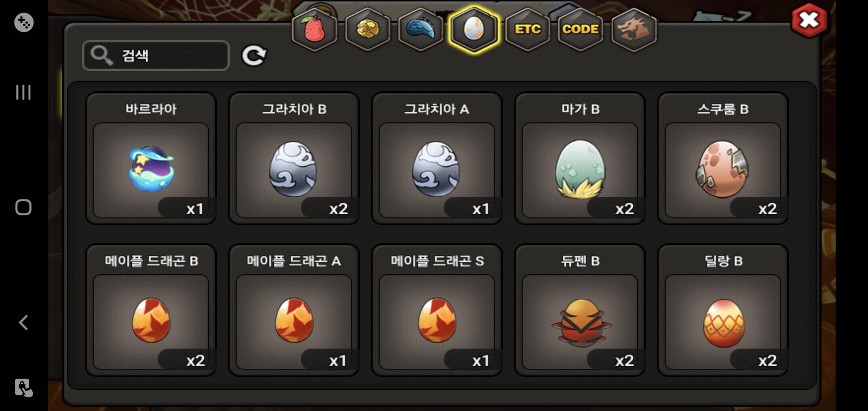Tap the Android back navigation arrow
868x411 pixels.
24,322
